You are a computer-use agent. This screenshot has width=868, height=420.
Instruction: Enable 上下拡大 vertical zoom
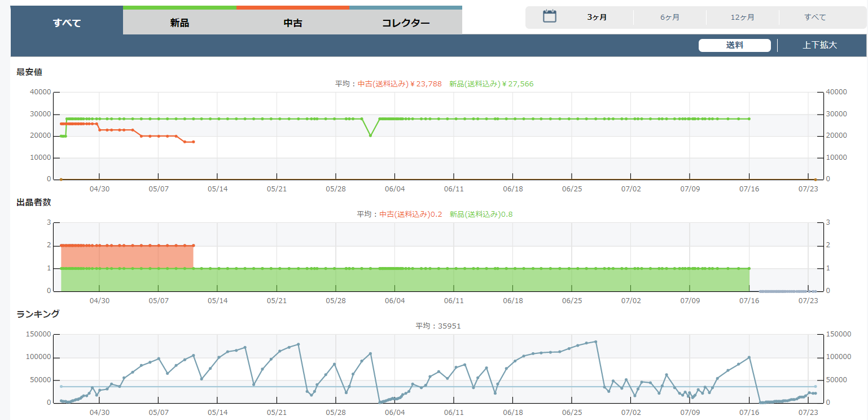pos(819,46)
